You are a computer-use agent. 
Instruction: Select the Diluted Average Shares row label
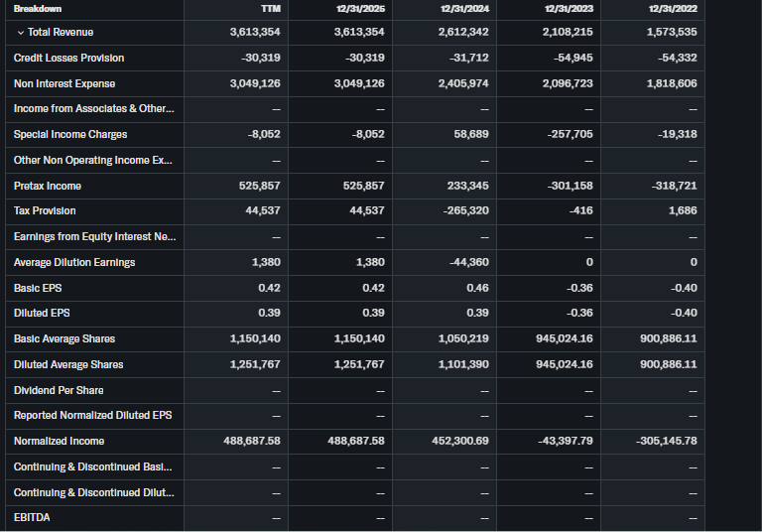pyautogui.click(x=68, y=364)
